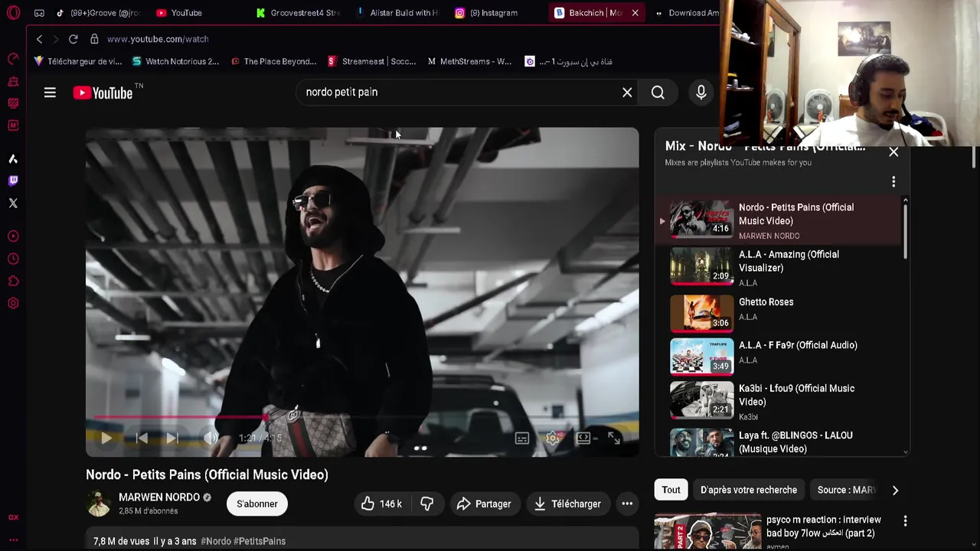Clear the search query with the X

[x=627, y=93]
